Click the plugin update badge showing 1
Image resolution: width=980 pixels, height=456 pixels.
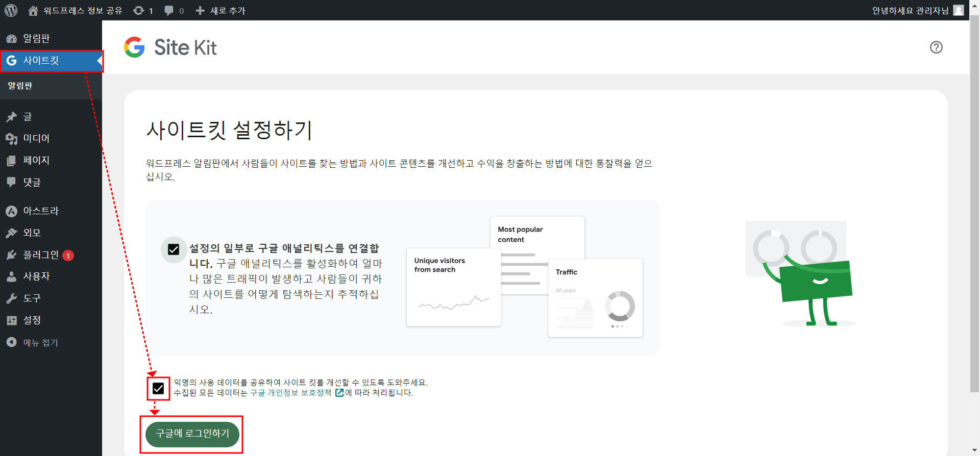tap(68, 256)
